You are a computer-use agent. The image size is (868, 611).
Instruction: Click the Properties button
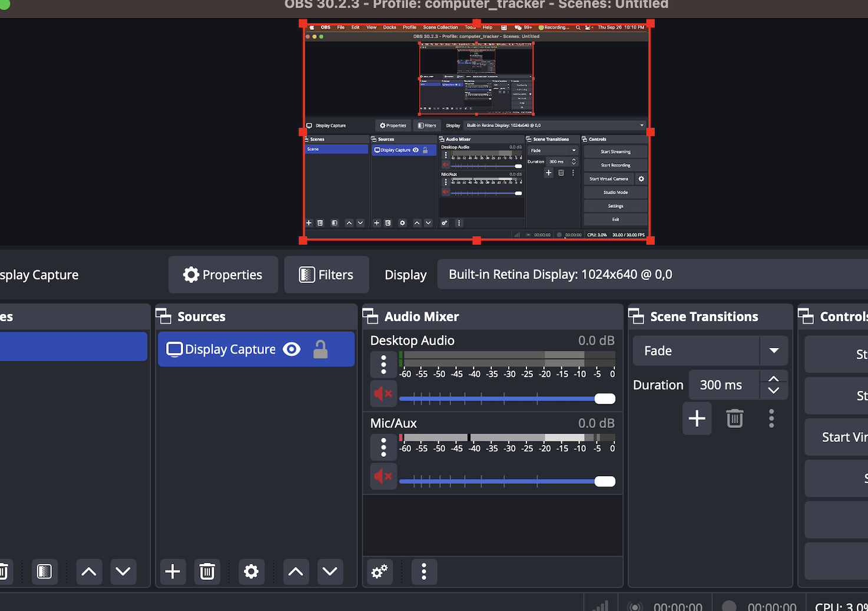click(x=223, y=275)
